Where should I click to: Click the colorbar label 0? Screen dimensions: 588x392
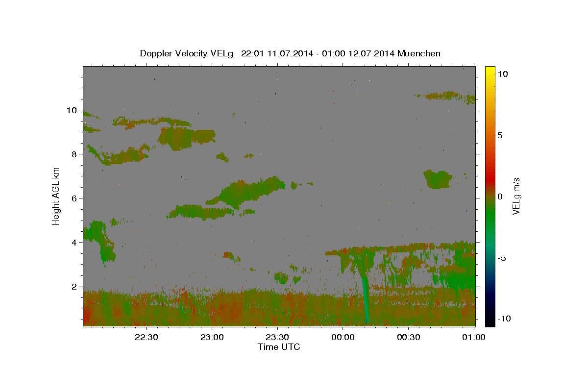tap(500, 196)
